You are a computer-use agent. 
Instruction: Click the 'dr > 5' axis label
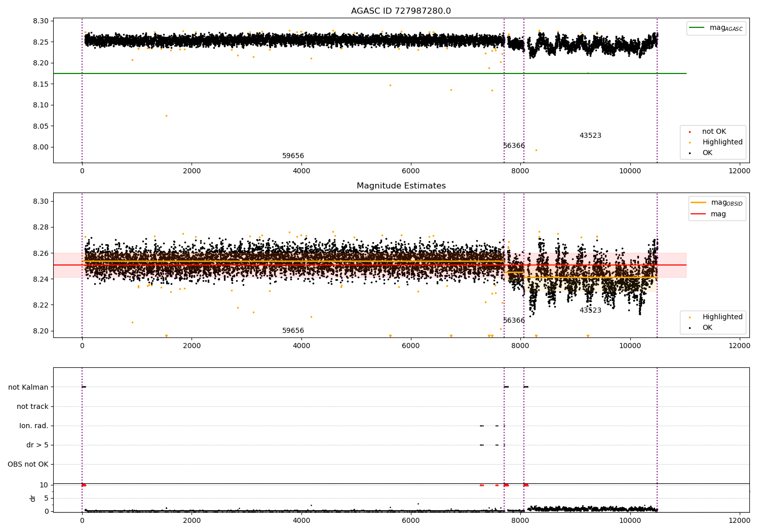(37, 445)
